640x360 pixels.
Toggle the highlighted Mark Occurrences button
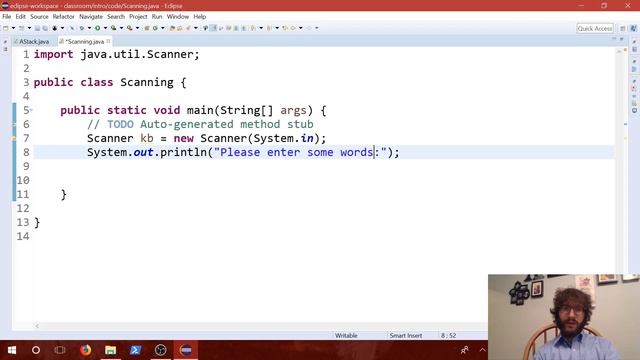pos(213,28)
